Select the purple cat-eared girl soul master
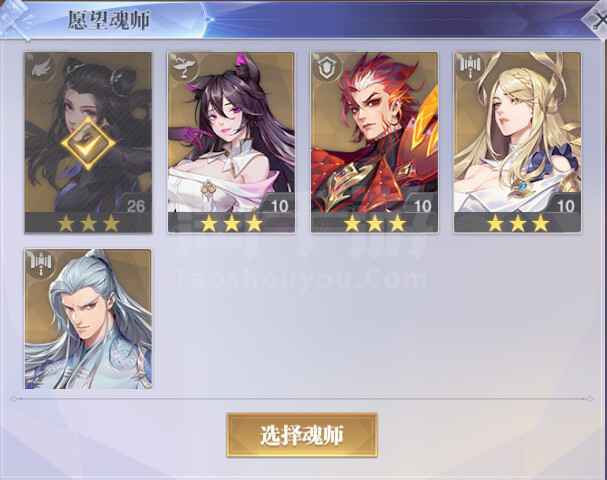This screenshot has width=607, height=480. (231, 142)
